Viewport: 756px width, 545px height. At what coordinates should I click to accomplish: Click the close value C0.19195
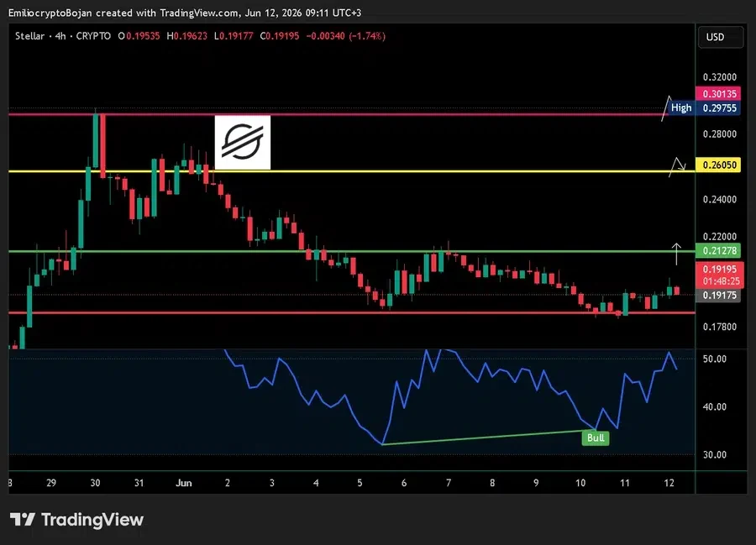(280, 36)
